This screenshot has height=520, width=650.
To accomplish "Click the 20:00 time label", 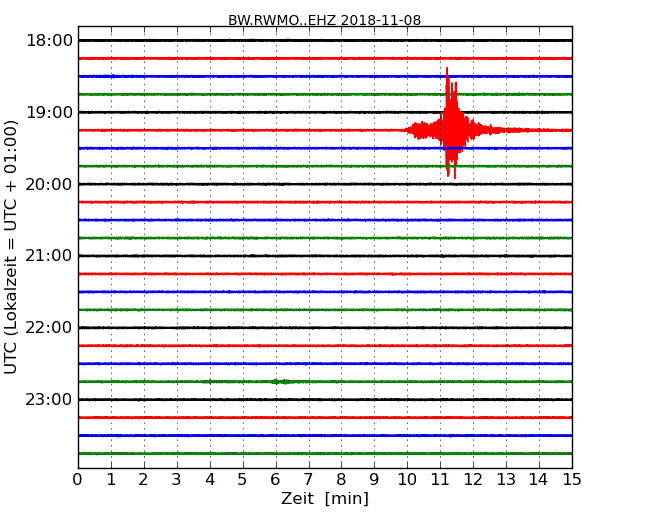I will point(49,184).
